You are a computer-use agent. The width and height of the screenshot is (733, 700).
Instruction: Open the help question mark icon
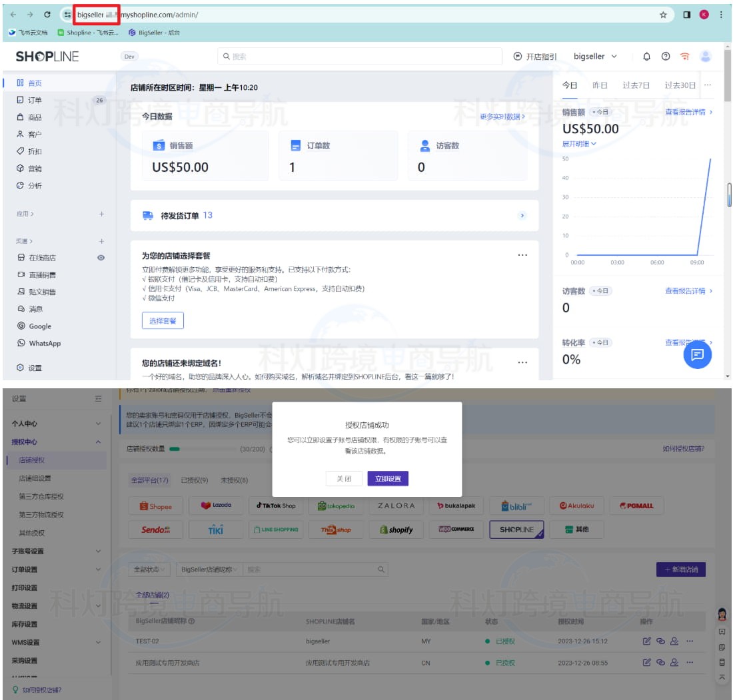(x=665, y=57)
